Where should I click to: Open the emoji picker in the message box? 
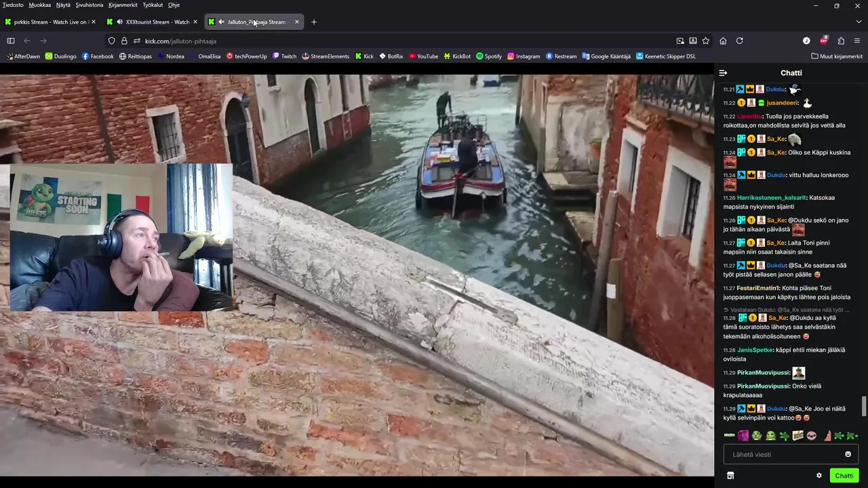point(848,454)
